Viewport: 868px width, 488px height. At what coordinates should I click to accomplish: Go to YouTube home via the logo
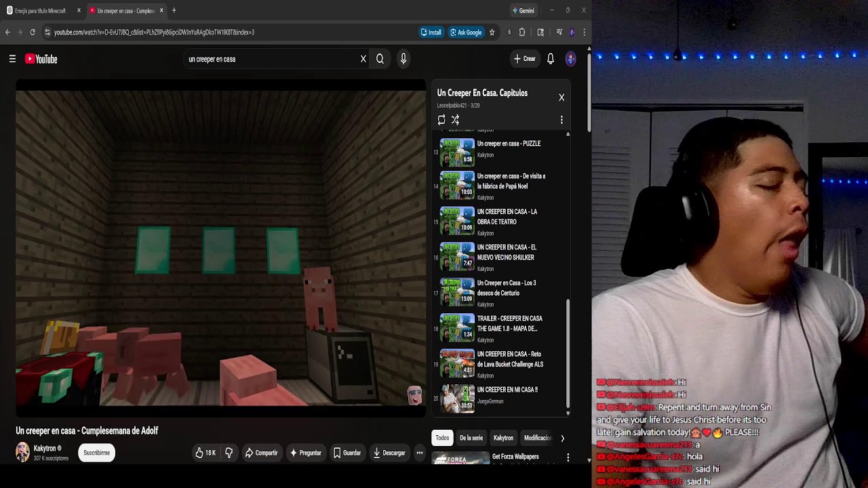click(x=41, y=59)
